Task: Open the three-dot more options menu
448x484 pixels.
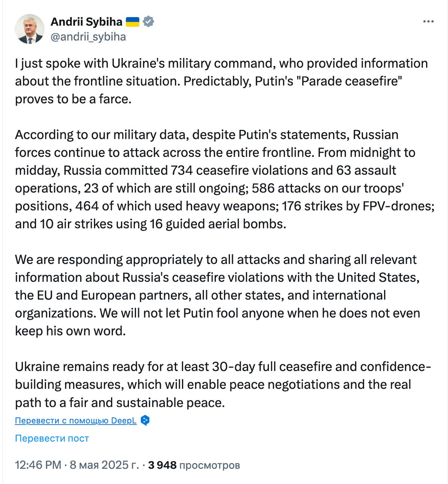Action: [428, 22]
